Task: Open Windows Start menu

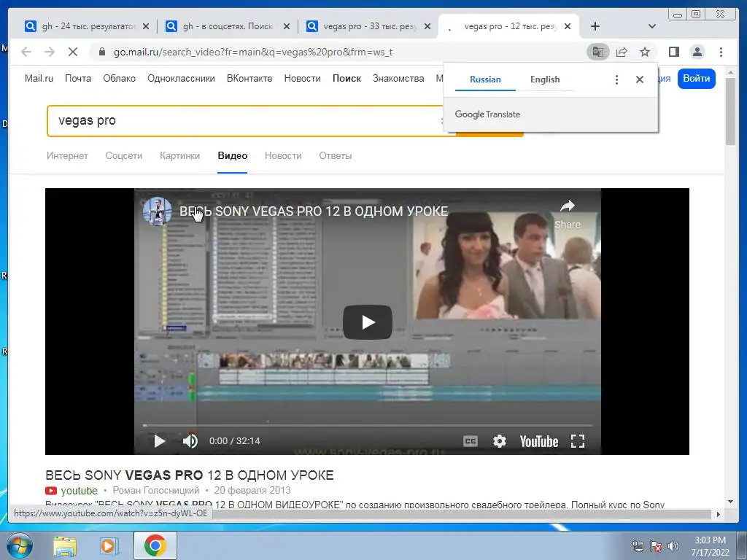Action: click(20, 545)
